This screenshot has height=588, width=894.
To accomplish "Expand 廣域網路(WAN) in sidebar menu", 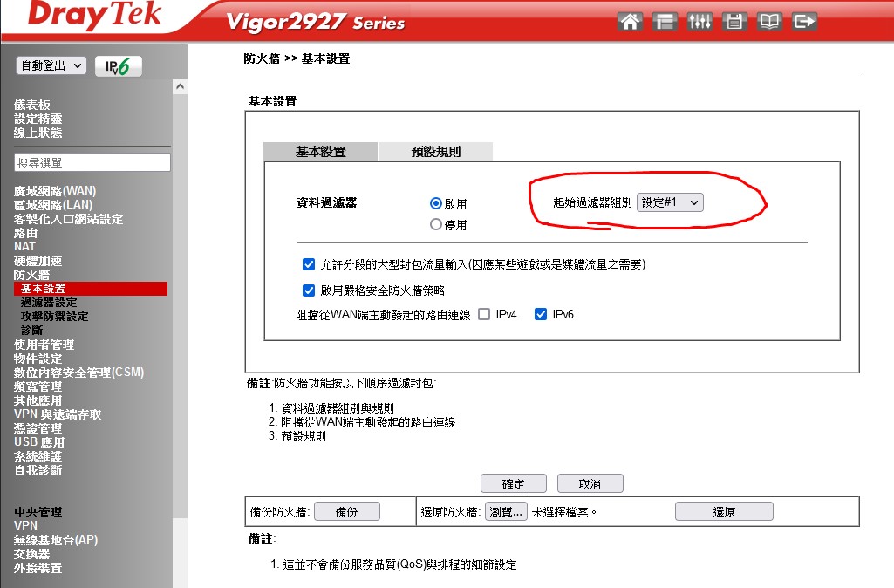I will point(55,191).
